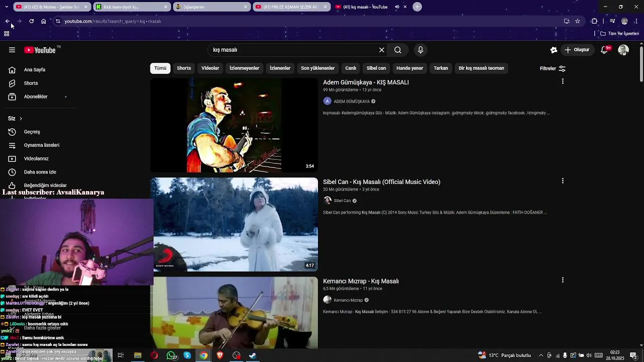Mute the kış masalı tab speaker icon

397,7
